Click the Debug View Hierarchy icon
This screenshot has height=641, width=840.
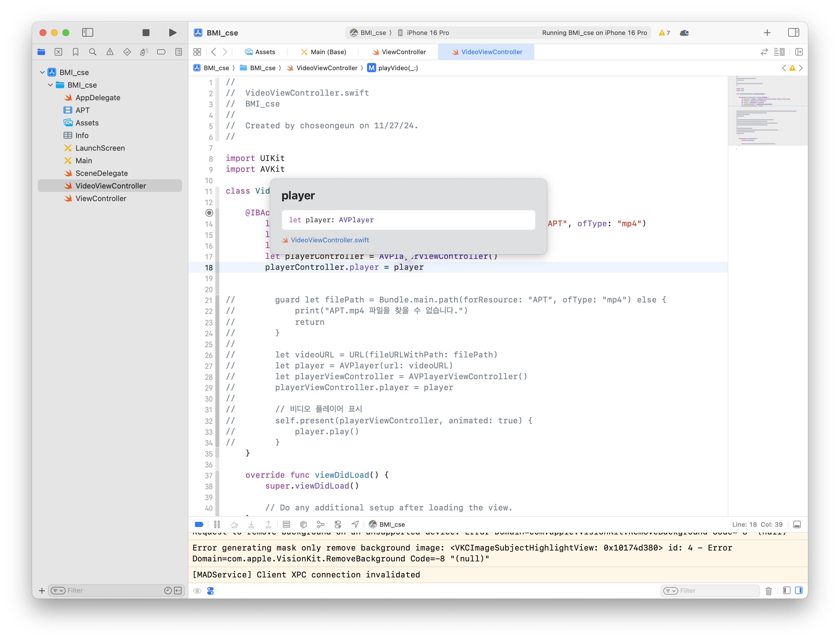303,524
